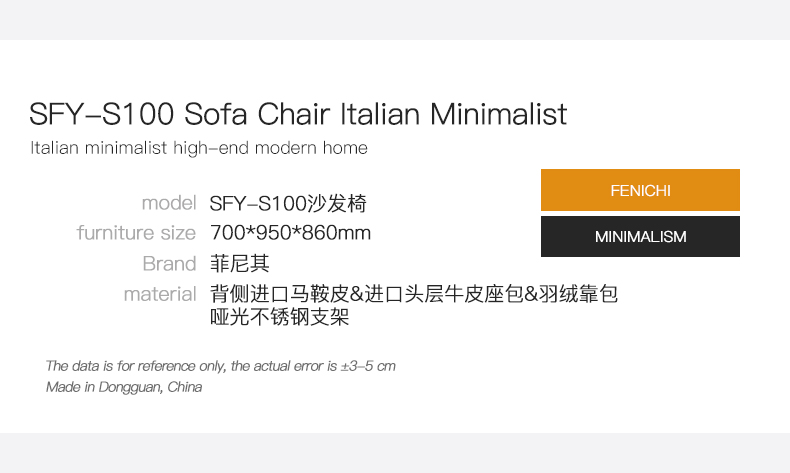Click the black MINIMALISM button

point(640,236)
